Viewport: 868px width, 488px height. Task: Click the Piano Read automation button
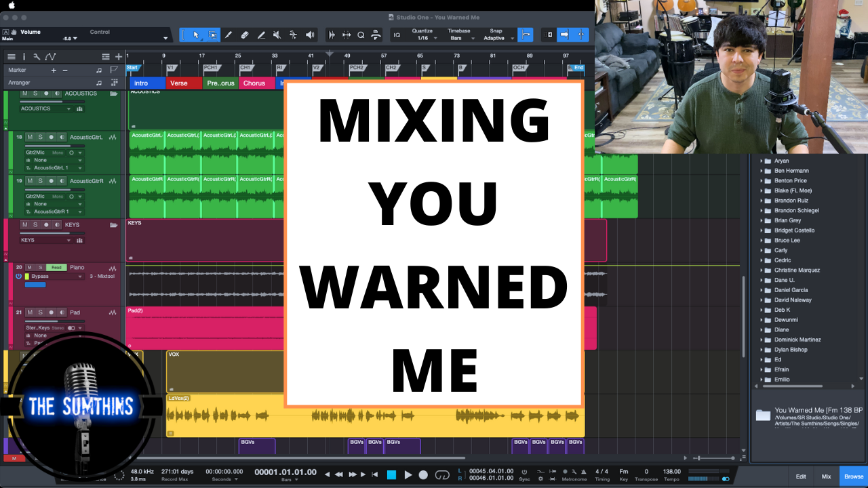[56, 268]
